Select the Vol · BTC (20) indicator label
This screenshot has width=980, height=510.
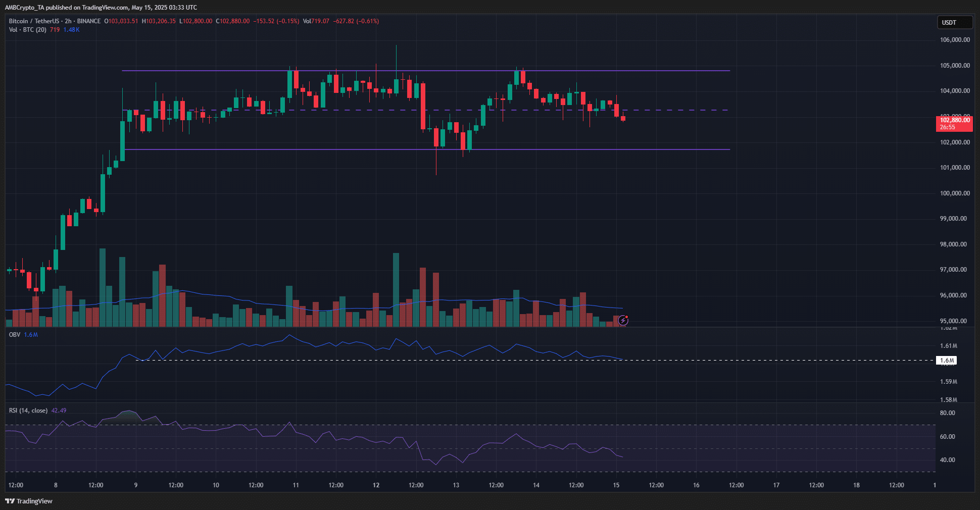(27, 30)
